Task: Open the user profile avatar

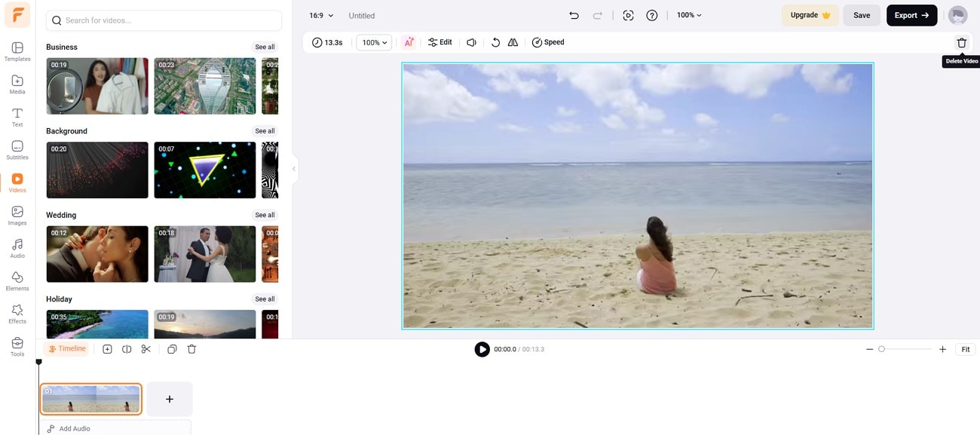Action: 957,15
